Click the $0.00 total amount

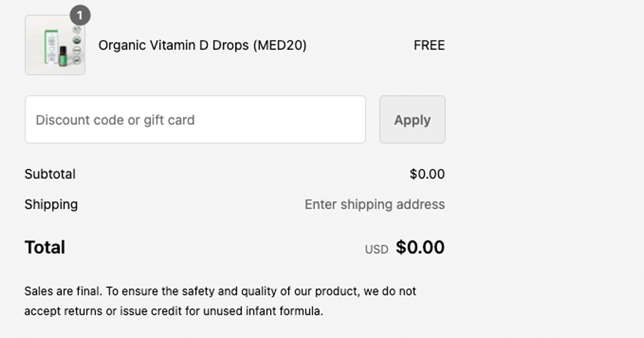[x=421, y=247]
